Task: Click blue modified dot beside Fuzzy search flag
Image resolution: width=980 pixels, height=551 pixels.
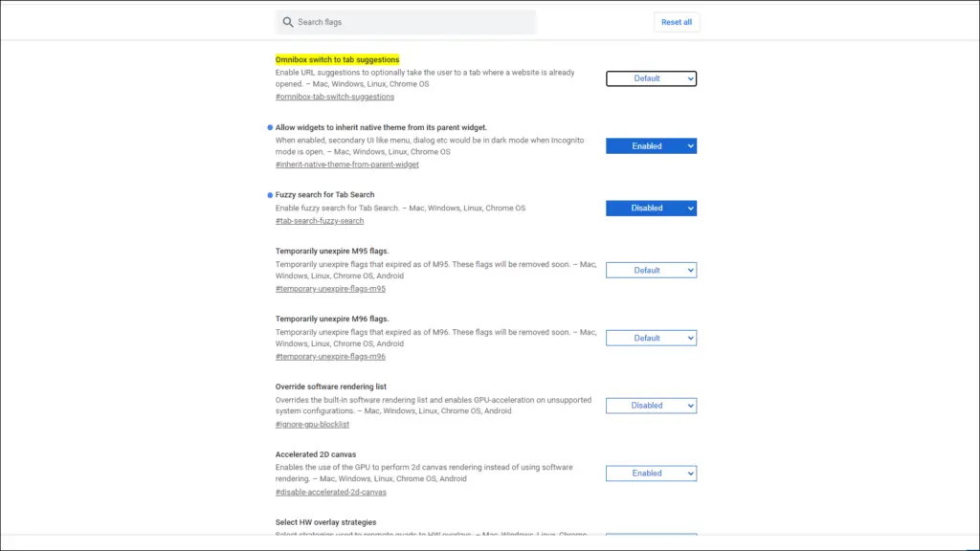Action: point(270,195)
